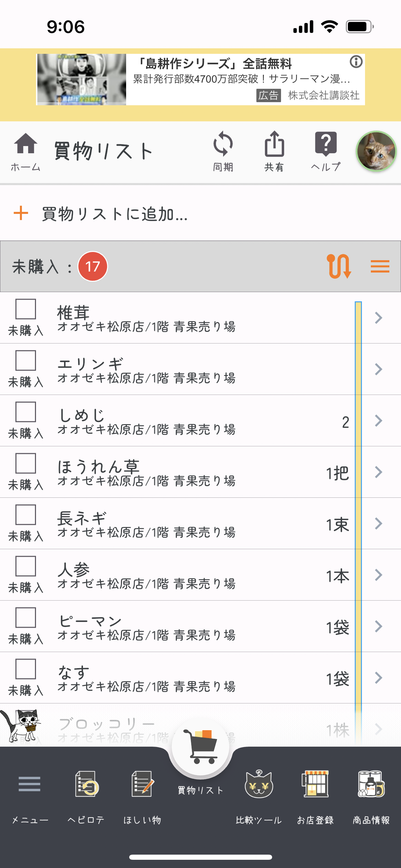Mark しめじ as purchased
This screenshot has width=401, height=868.
26,412
